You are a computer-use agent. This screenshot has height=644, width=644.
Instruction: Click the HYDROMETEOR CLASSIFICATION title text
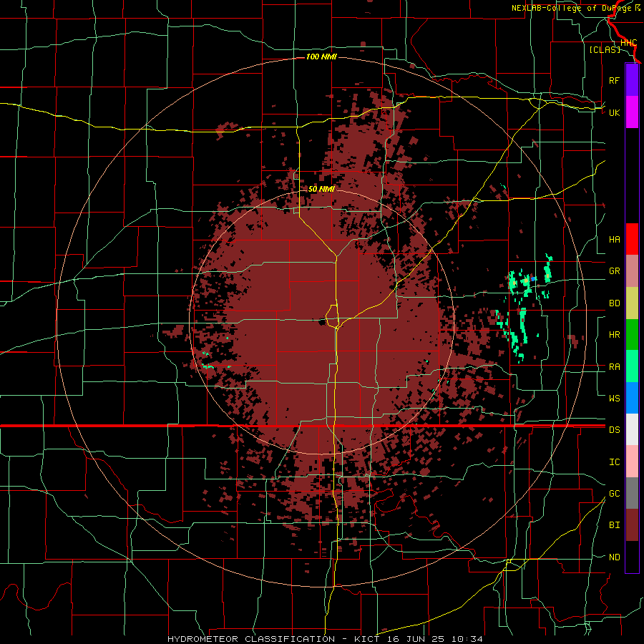251,639
